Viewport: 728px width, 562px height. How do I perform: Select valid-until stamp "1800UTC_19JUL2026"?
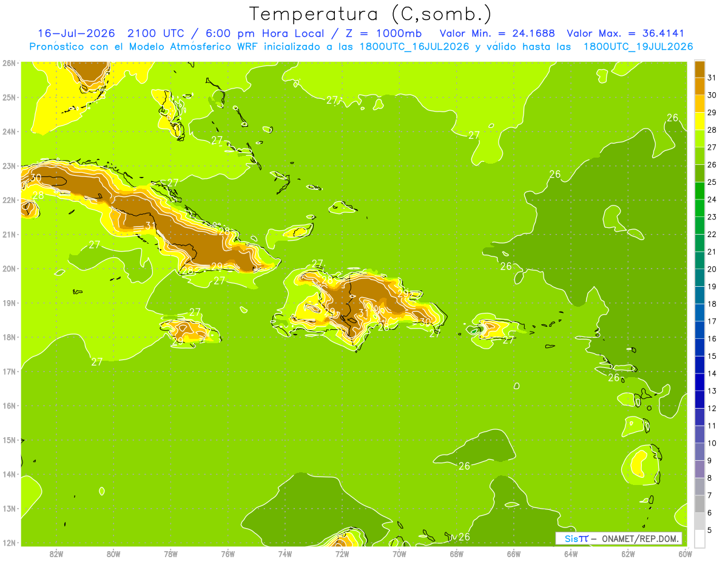(638, 47)
